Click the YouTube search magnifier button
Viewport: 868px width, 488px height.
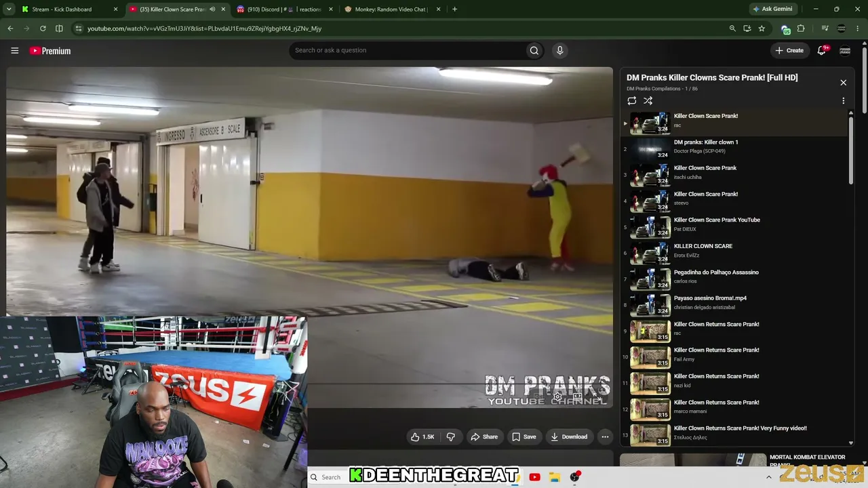(534, 50)
